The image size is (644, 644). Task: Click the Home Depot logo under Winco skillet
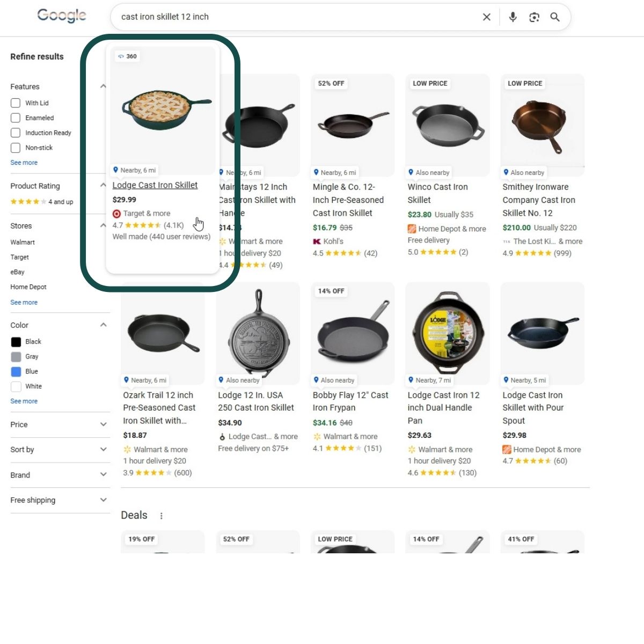pyautogui.click(x=412, y=229)
